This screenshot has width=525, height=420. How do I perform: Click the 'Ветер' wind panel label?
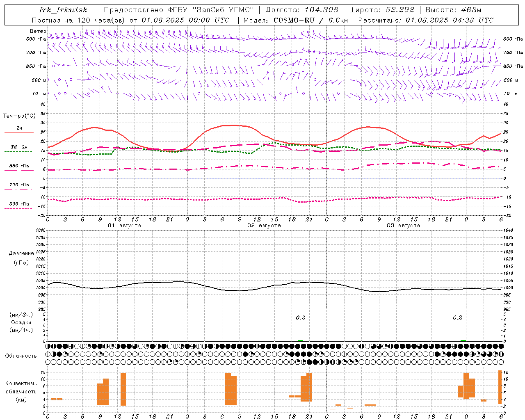(38, 31)
